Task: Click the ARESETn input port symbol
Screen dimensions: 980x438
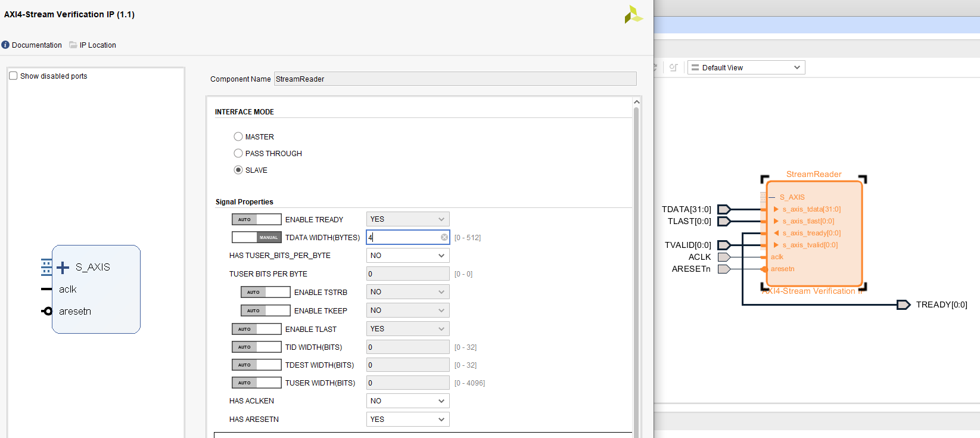Action: [x=724, y=269]
